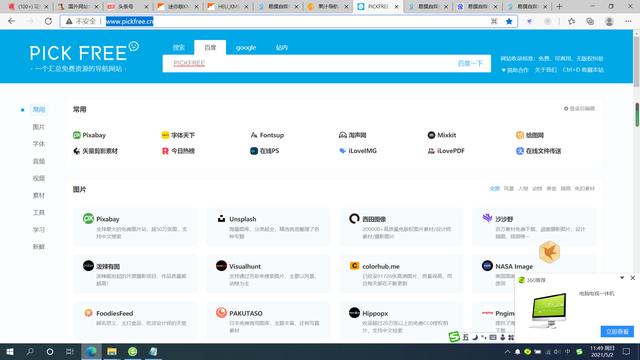The width and height of the screenshot is (640, 360).
Task: Click the FoodiesFeed icon
Action: click(88, 313)
